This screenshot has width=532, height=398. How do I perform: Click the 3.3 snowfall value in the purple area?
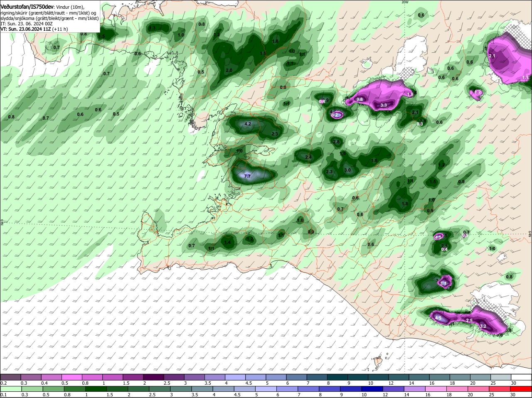pos(384,105)
